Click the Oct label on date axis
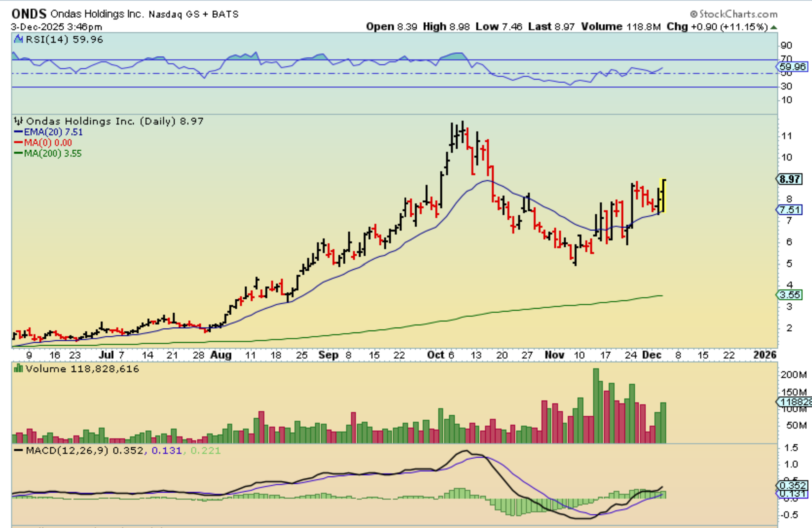This screenshot has width=812, height=528. coord(436,355)
